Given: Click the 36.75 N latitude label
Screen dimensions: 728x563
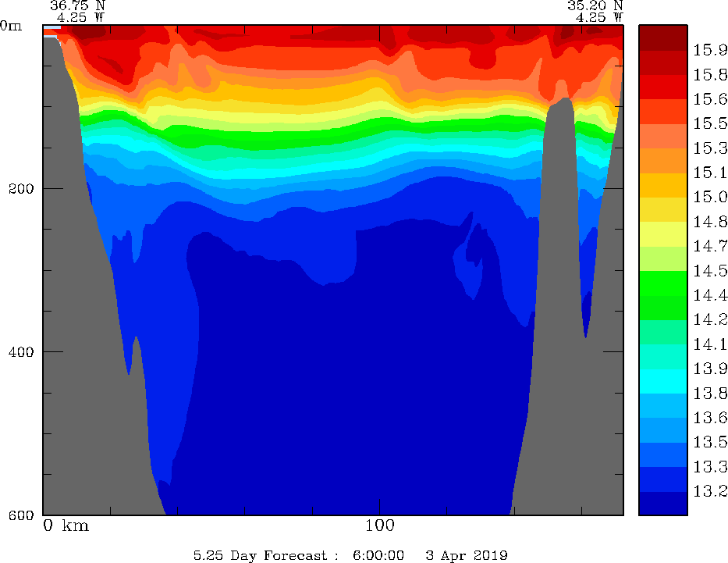Looking at the screenshot, I should (77, 5).
